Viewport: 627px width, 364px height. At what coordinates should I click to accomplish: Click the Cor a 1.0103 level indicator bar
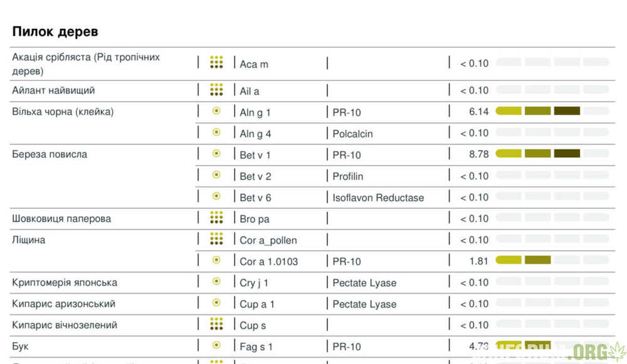552,260
